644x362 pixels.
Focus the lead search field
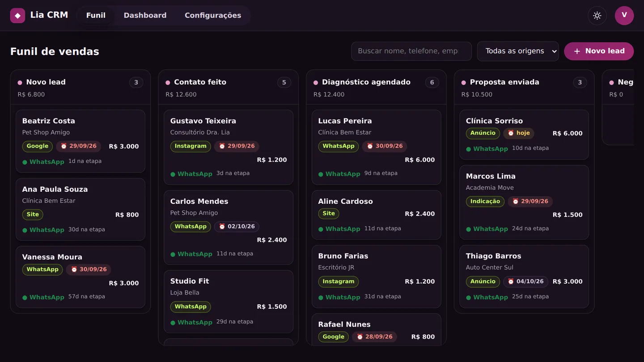pyautogui.click(x=411, y=51)
